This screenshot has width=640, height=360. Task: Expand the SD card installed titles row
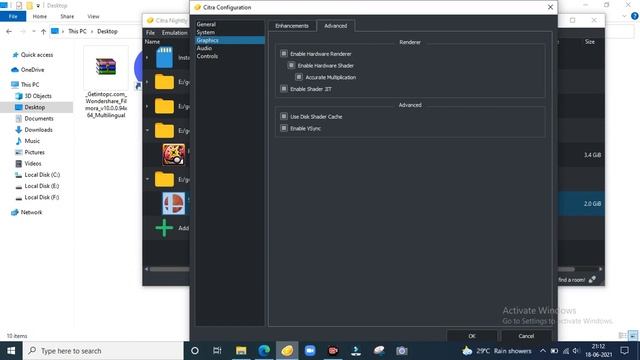(x=147, y=58)
